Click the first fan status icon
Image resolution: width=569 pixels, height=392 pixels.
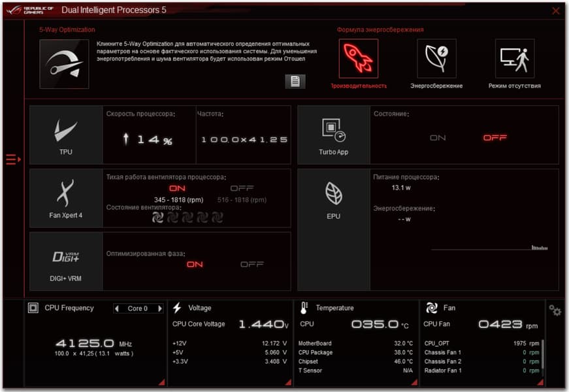click(157, 217)
